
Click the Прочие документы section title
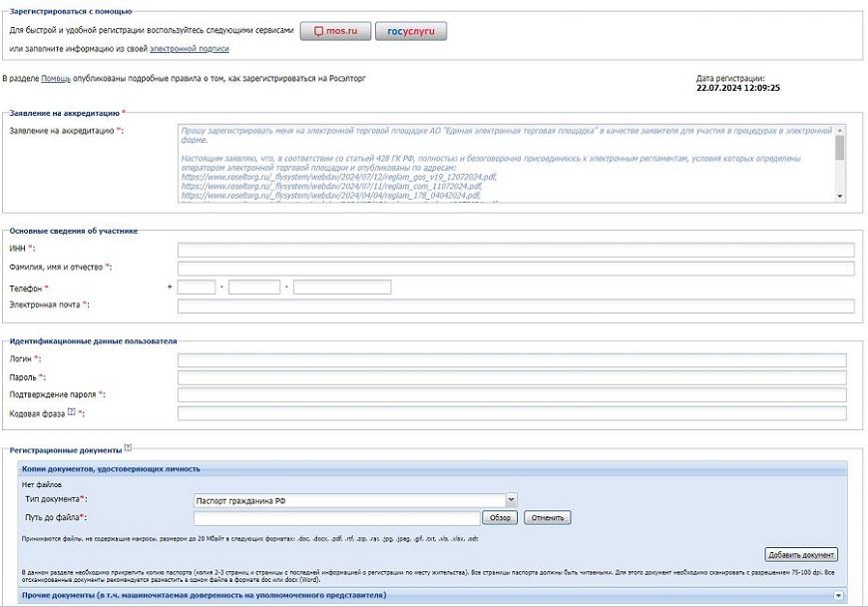click(x=205, y=595)
